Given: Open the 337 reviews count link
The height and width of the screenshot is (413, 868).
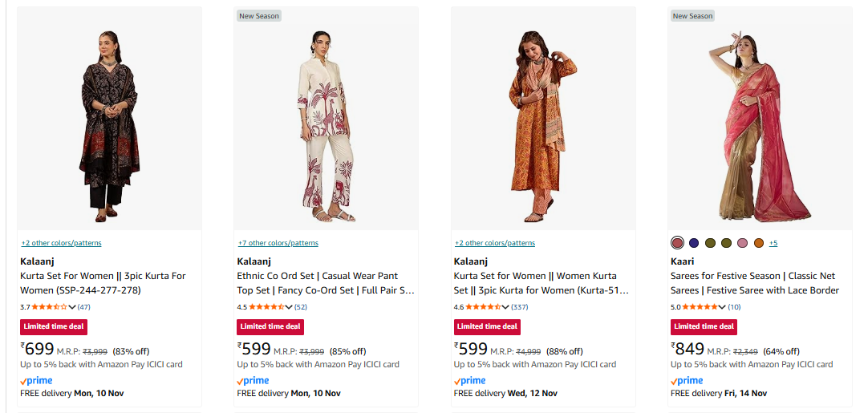Looking at the screenshot, I should [x=520, y=306].
